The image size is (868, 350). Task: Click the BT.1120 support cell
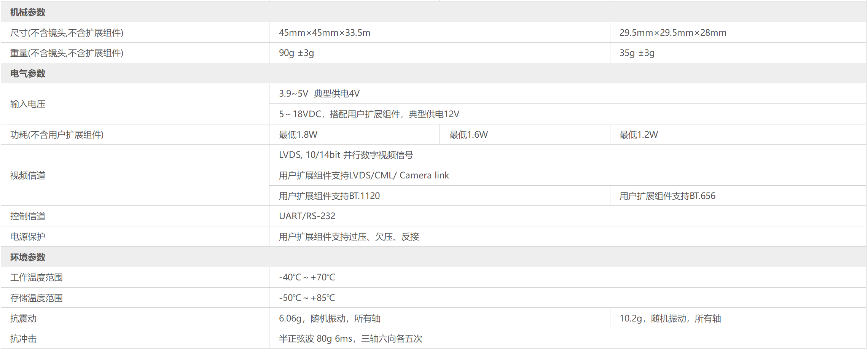pos(329,196)
